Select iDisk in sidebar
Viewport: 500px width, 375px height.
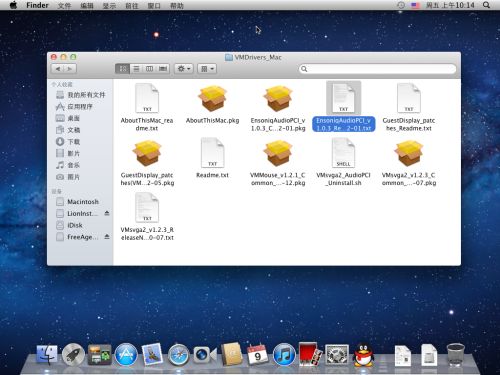[69, 225]
